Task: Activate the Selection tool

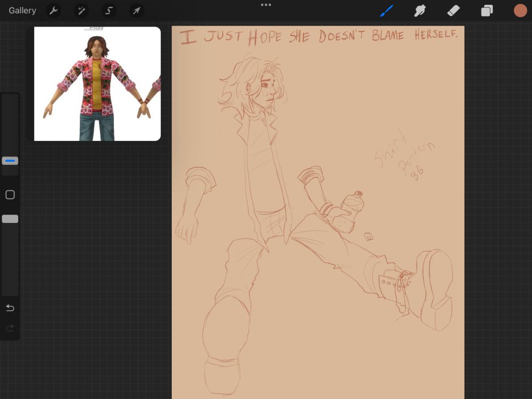Action: 109,11
